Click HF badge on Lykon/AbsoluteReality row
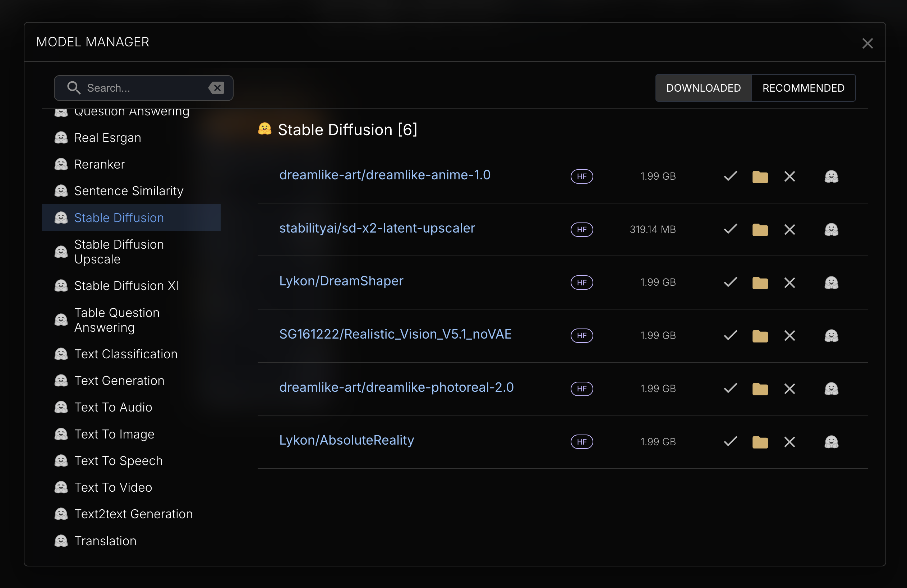 [581, 442]
